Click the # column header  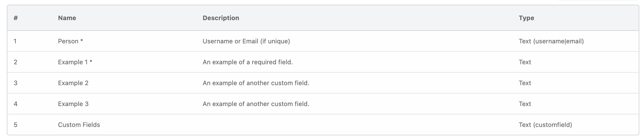click(x=16, y=18)
